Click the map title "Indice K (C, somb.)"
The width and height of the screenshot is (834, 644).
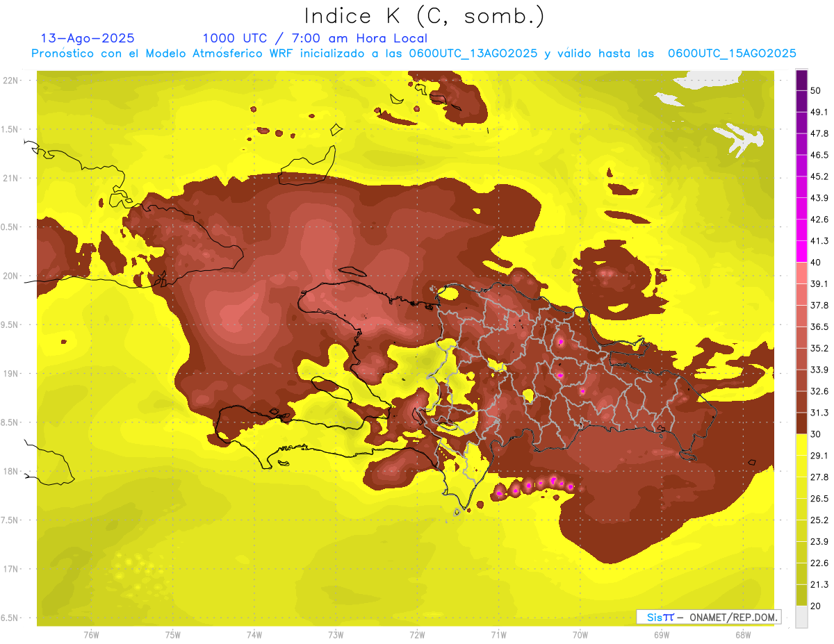click(425, 16)
